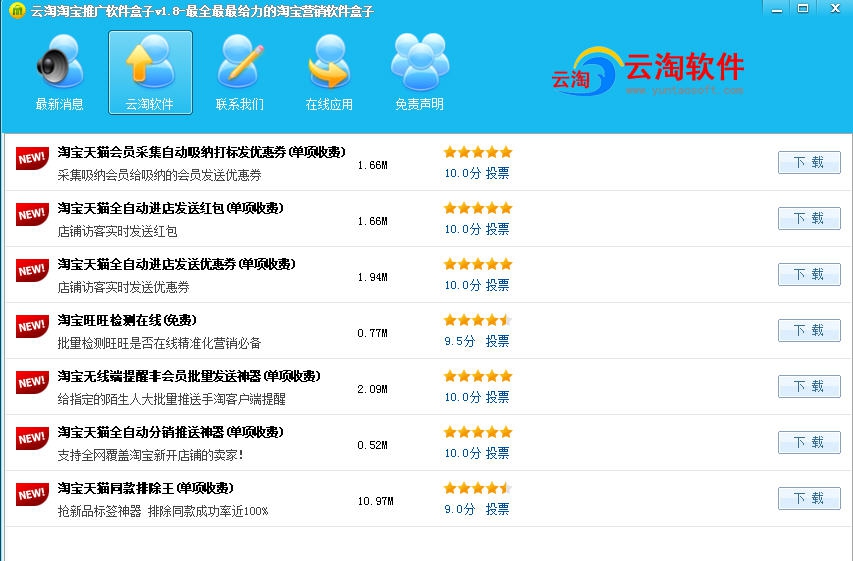Viewport: 853px width, 561px height.
Task: Click description 抢新品标签神器 排除同款成功率近100%
Action: 163,511
